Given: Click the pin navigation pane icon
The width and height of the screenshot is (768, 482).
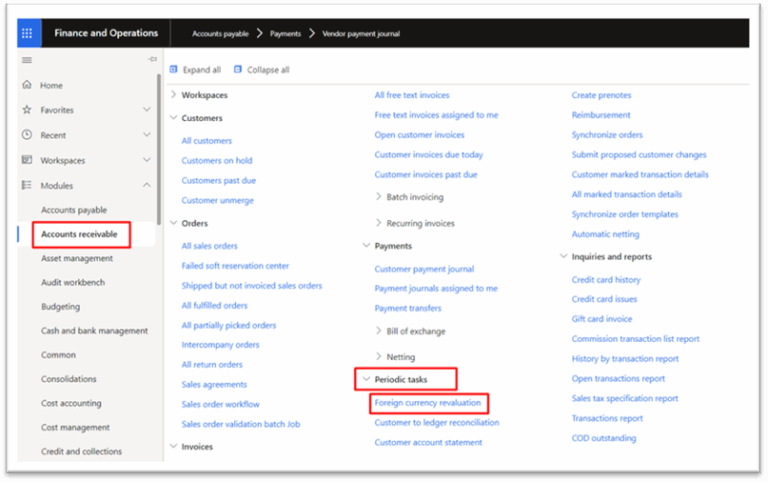Looking at the screenshot, I should pyautogui.click(x=152, y=59).
